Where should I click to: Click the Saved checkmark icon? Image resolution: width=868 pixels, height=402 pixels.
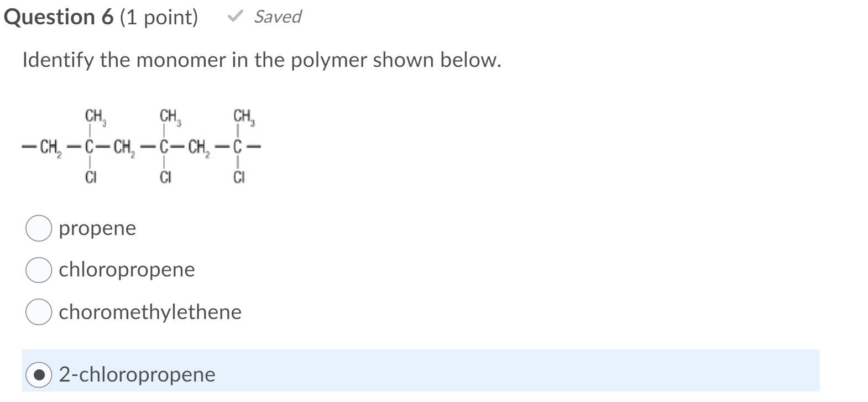pyautogui.click(x=234, y=17)
